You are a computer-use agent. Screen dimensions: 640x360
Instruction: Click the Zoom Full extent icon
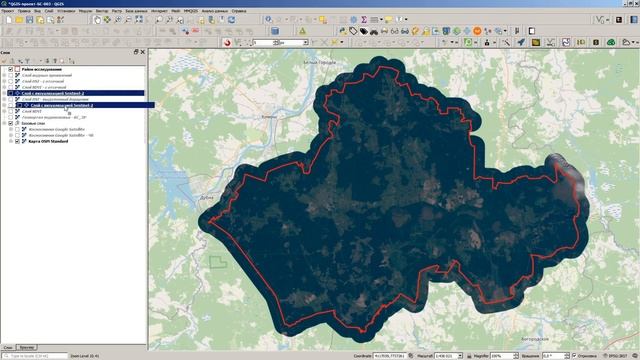click(139, 20)
